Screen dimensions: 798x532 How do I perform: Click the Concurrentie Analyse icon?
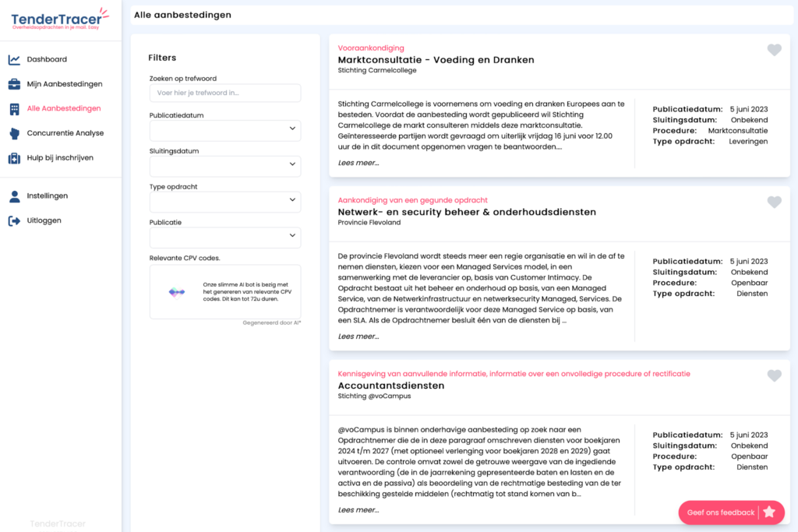(x=14, y=133)
